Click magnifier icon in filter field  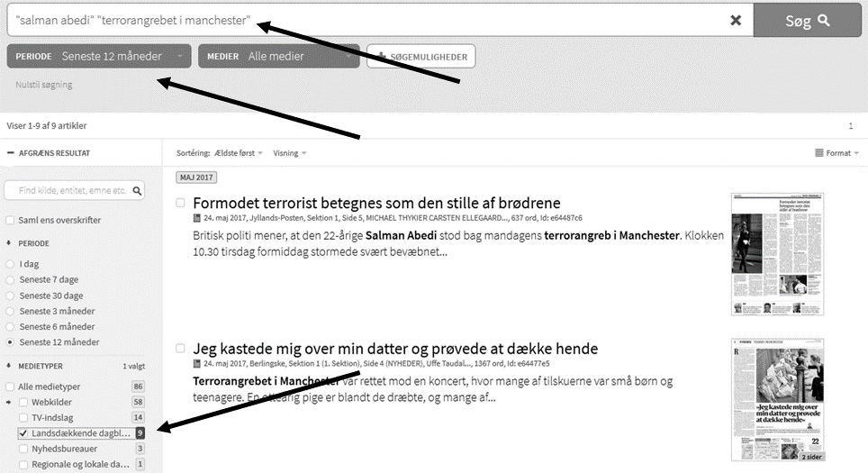click(x=137, y=190)
